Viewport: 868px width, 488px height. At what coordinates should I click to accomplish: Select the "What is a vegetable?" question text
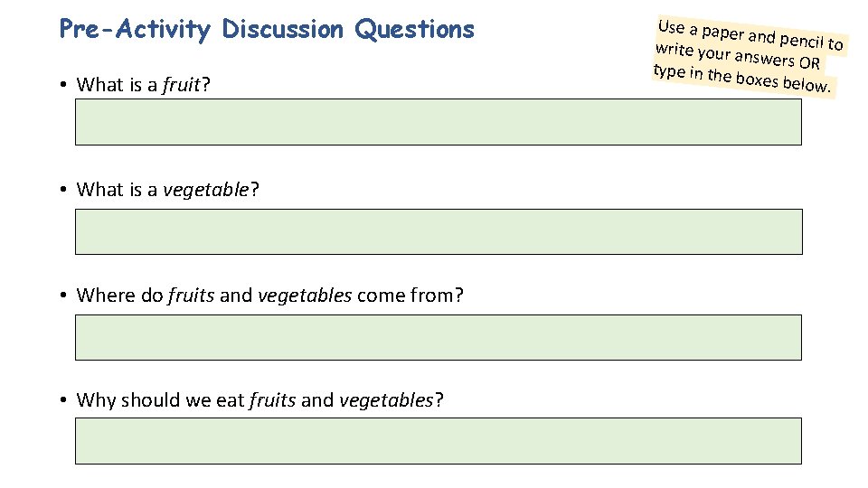tap(168, 190)
